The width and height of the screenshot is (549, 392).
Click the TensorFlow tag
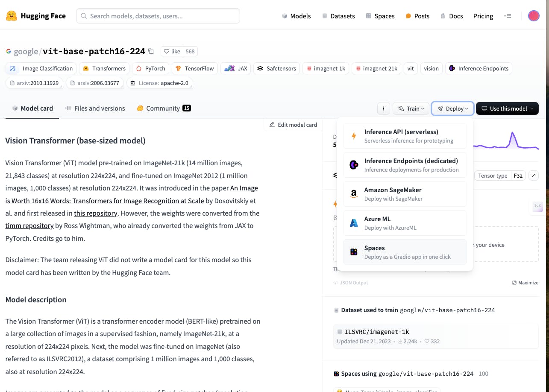[x=195, y=68]
